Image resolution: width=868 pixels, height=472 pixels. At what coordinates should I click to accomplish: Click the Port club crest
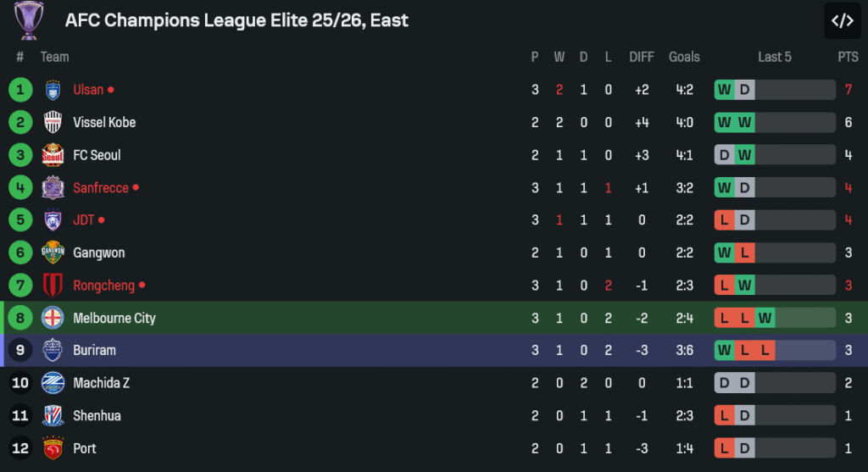click(x=53, y=448)
